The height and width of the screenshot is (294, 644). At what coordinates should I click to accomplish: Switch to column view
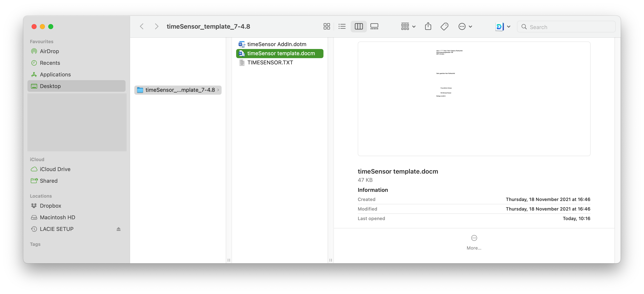tap(359, 27)
